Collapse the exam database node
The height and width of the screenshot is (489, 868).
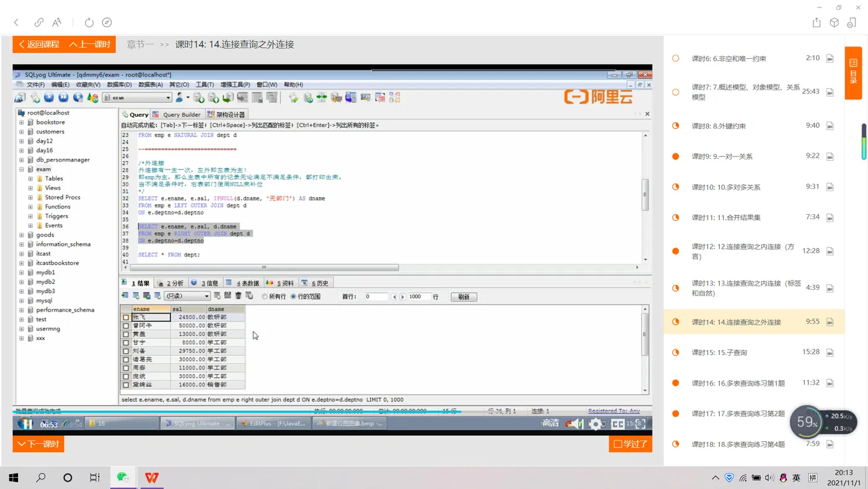22,169
